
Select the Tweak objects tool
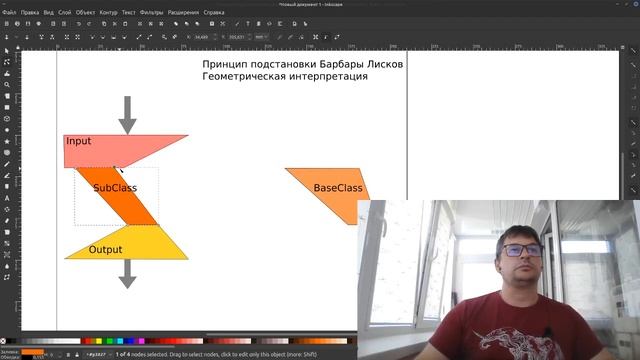click(x=7, y=73)
